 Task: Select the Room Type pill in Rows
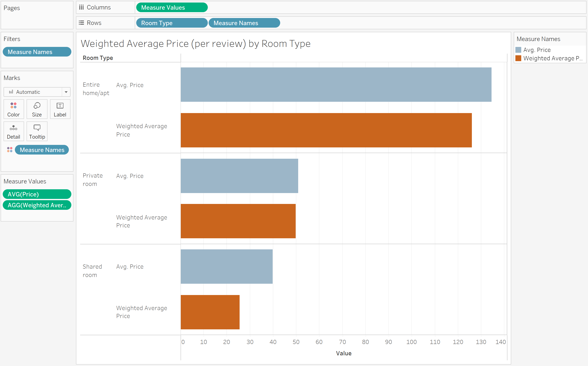coord(172,23)
